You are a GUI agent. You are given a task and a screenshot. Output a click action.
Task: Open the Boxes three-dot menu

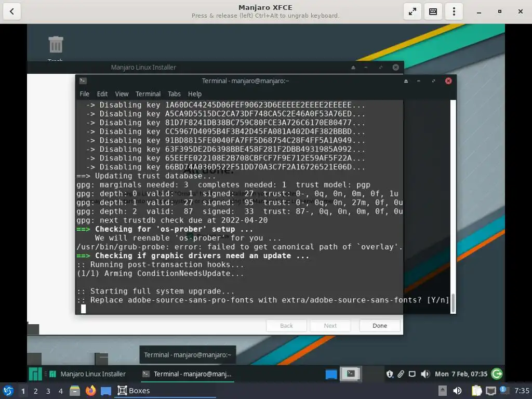point(454,11)
